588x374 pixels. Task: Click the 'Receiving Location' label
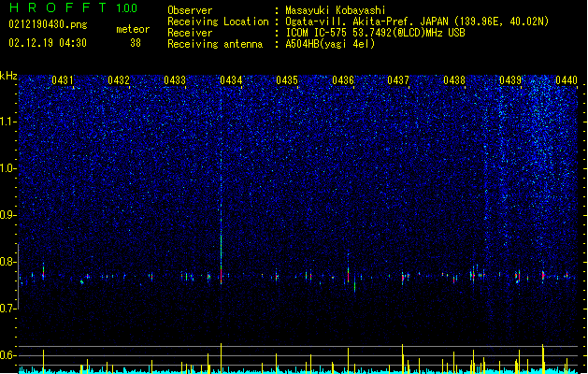(x=218, y=22)
